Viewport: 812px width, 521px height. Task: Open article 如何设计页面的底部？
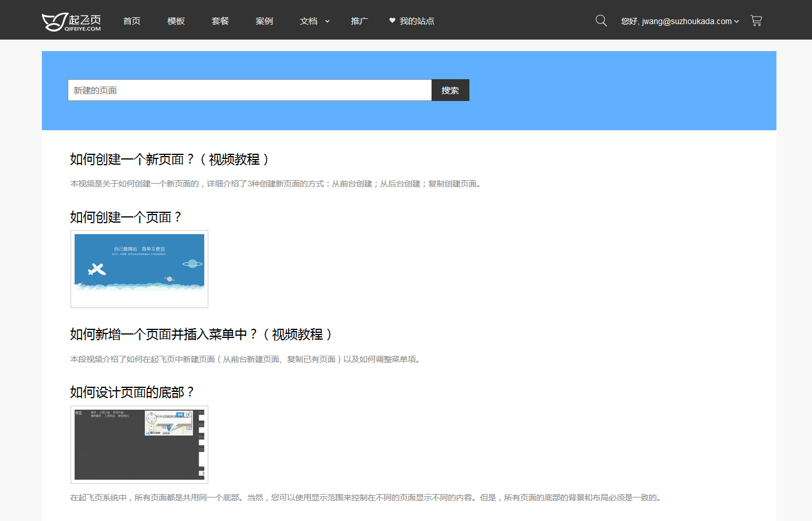click(133, 392)
